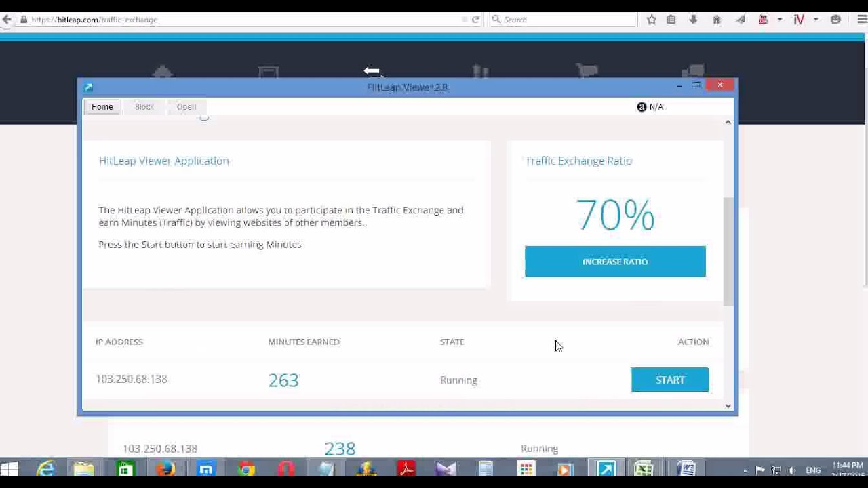Maximize the HitLeap Viewer window
This screenshot has width=868, height=488.
[696, 85]
